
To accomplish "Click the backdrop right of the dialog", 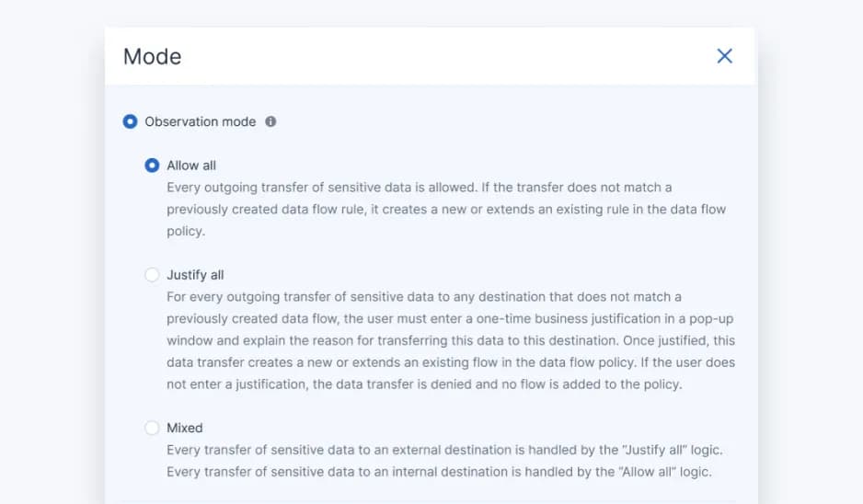I will coord(810,276).
